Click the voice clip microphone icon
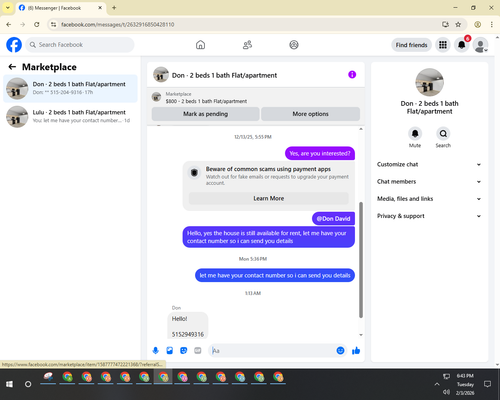The height and width of the screenshot is (400, 500). pyautogui.click(x=156, y=351)
